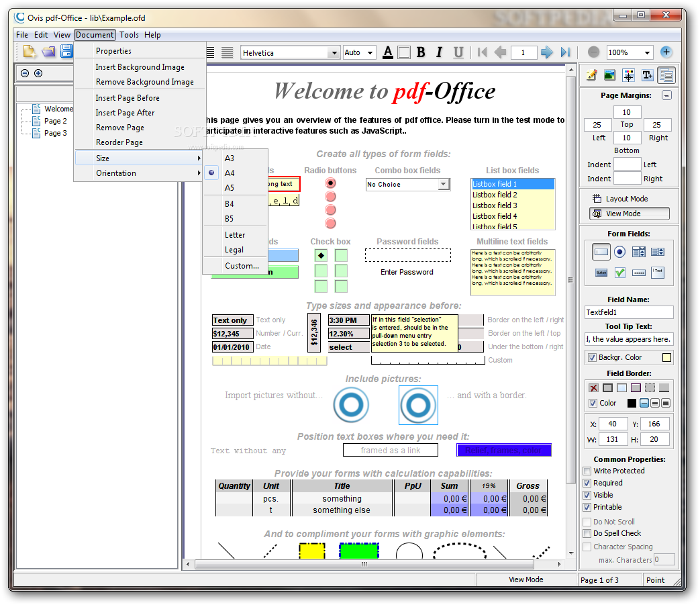Choose the text field form icon
Screen dimensions: 700x605
pos(601,252)
